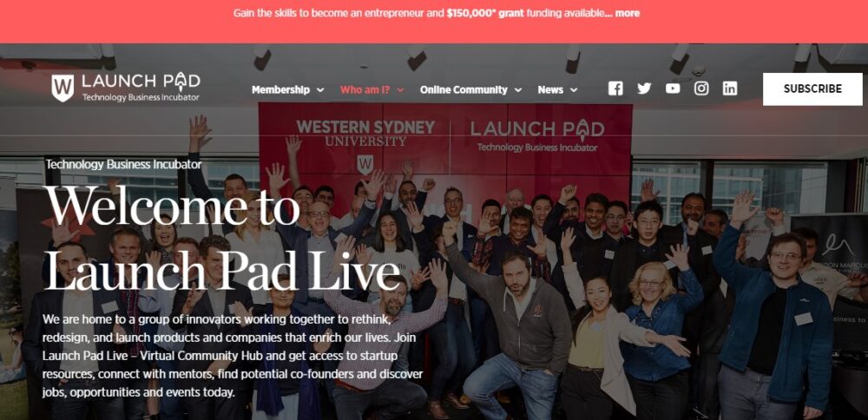Open the LinkedIn social icon
This screenshot has height=420, width=868.
coord(730,89)
